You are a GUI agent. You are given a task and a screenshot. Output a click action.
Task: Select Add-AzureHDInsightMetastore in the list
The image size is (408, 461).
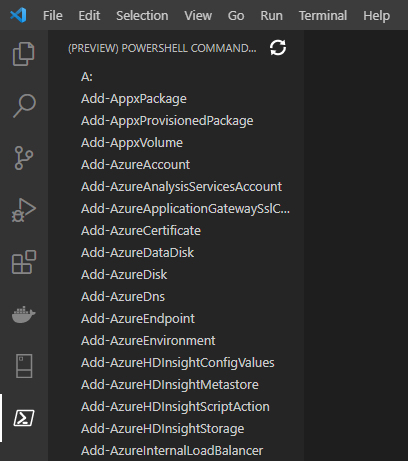point(170,385)
